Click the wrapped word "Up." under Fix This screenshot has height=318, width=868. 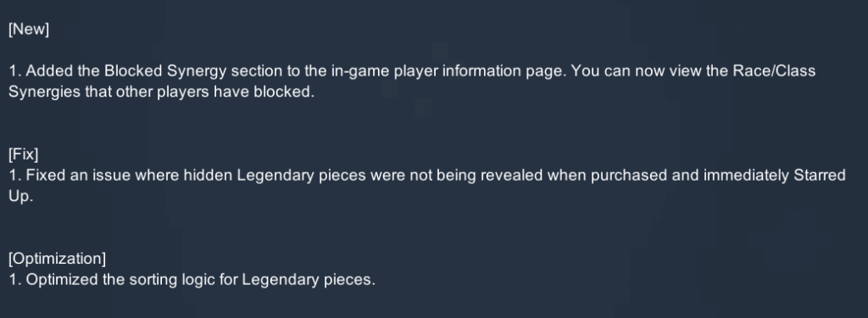21,196
